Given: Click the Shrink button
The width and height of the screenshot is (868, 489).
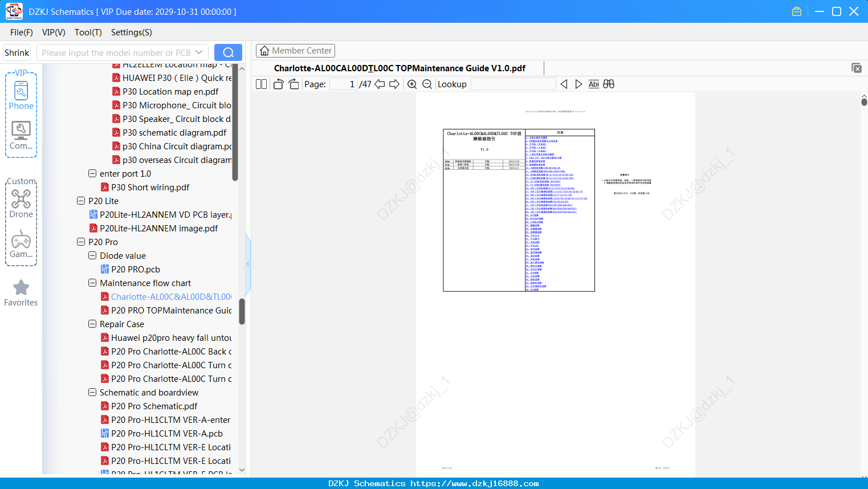Looking at the screenshot, I should (x=17, y=52).
